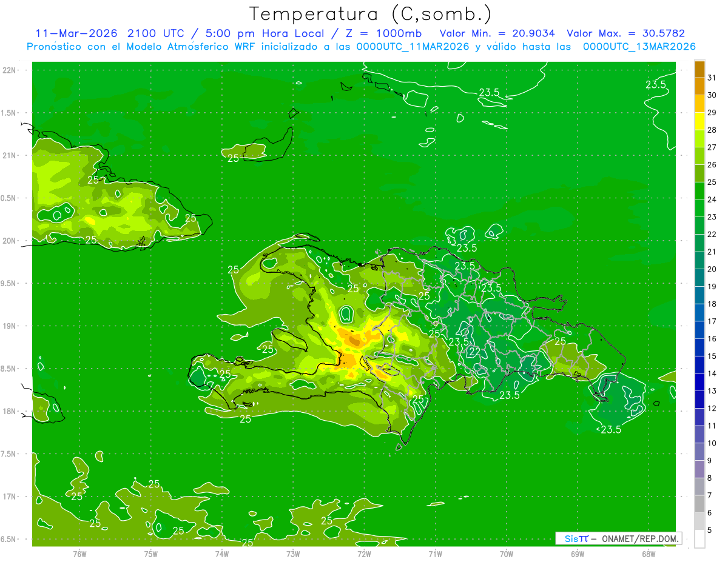Click the gray swatch between 6 and 7
The width and height of the screenshot is (728, 562).
[x=699, y=504]
